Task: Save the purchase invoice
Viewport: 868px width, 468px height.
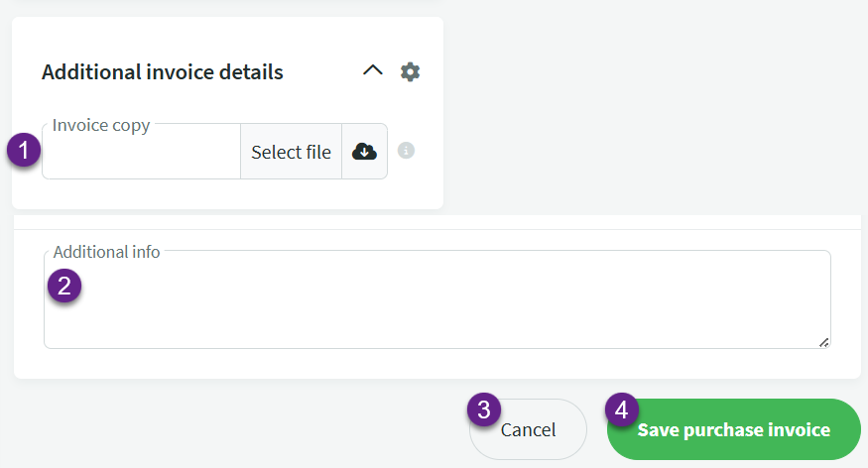Action: pyautogui.click(x=733, y=430)
